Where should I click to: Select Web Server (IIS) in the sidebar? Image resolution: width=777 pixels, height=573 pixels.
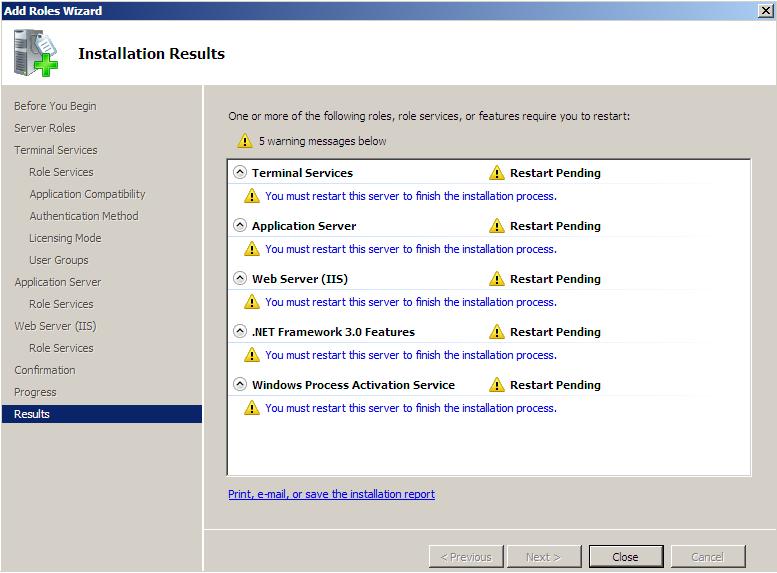[55, 326]
